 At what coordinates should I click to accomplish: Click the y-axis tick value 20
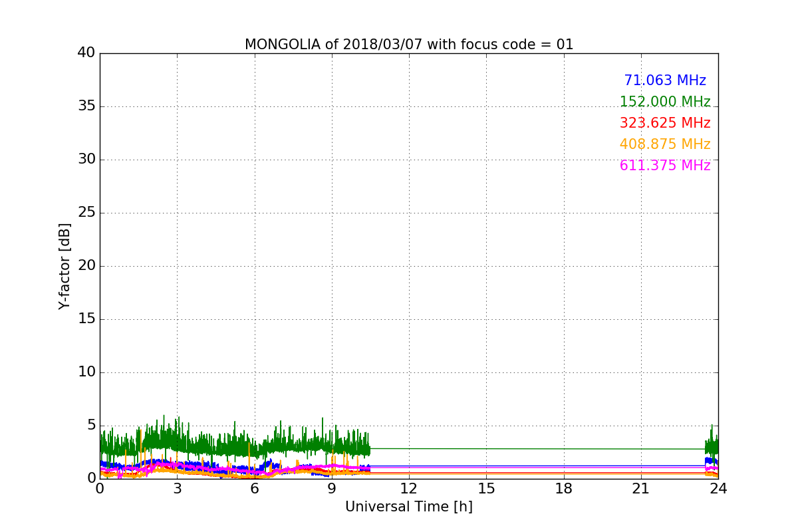point(86,266)
